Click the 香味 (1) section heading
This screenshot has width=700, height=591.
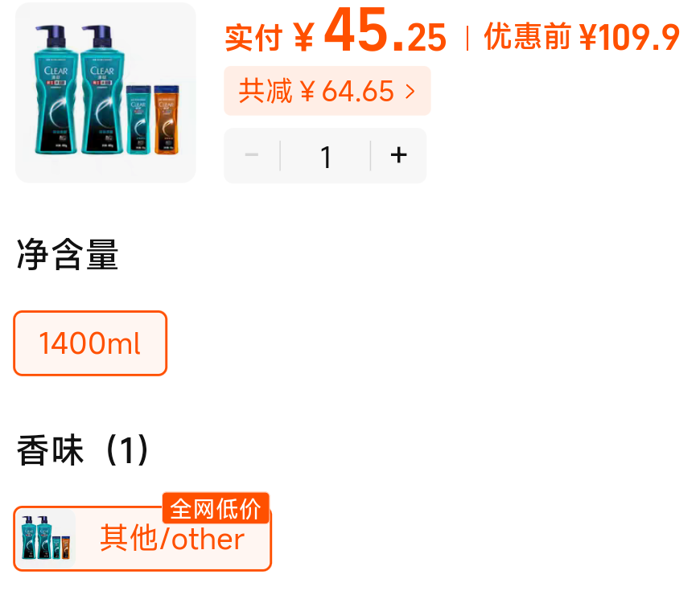(83, 450)
